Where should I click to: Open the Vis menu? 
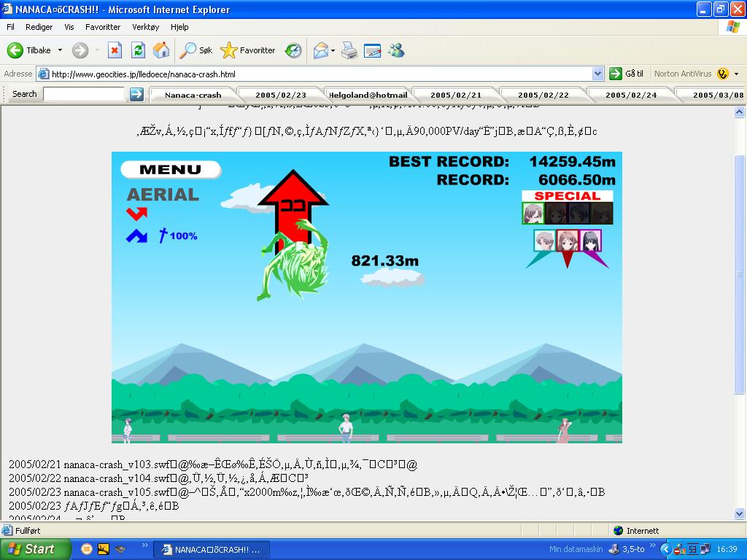69,27
